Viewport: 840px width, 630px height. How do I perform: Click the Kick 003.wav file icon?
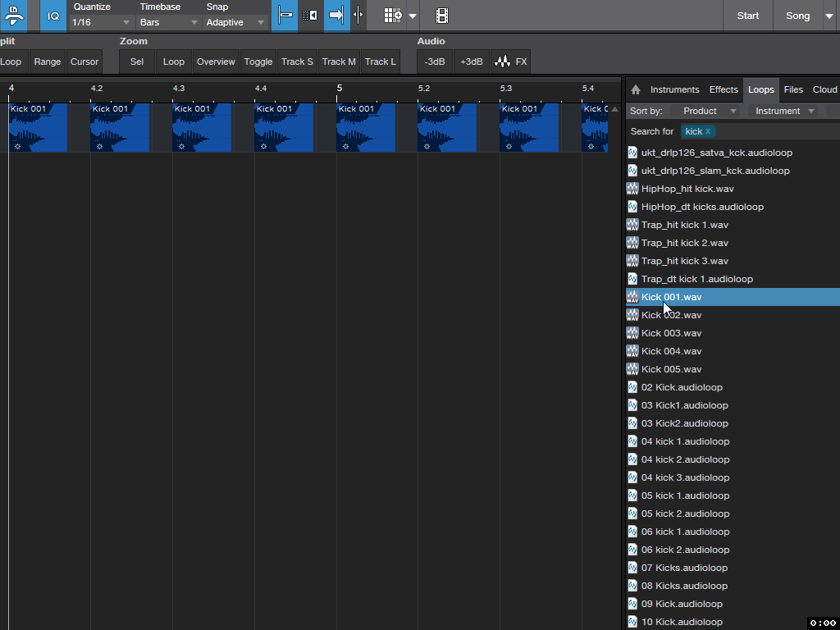(632, 333)
